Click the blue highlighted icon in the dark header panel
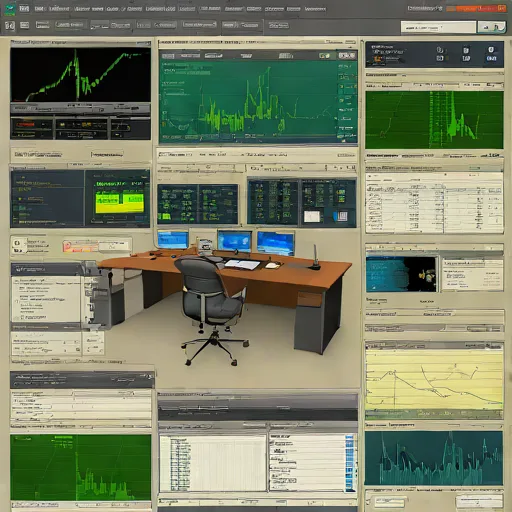 (491, 58)
